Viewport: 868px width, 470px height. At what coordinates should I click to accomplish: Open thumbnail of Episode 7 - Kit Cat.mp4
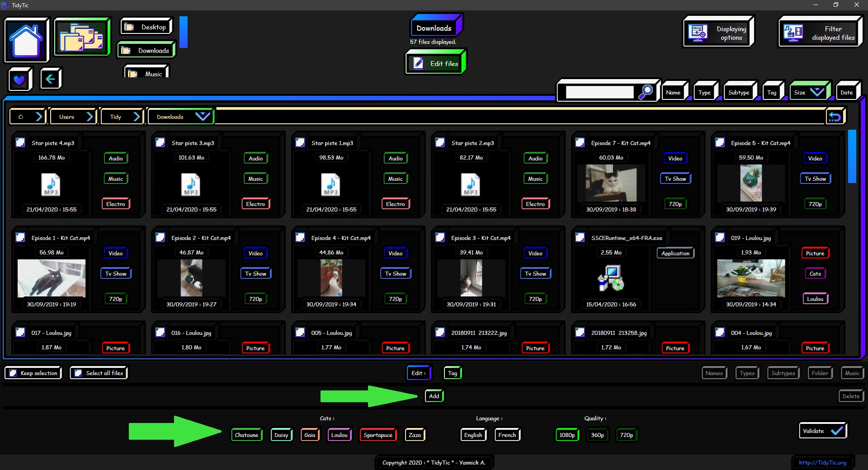(611, 183)
